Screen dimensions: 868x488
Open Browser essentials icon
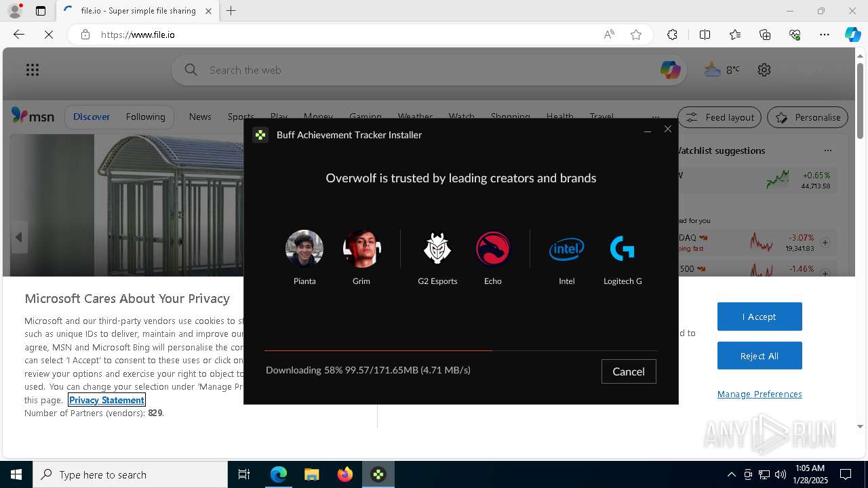(x=795, y=35)
